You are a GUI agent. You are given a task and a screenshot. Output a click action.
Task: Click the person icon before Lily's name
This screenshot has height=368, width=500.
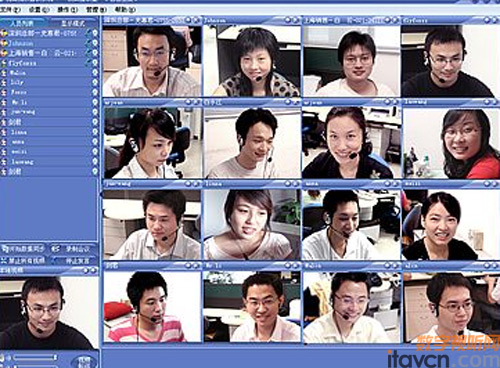(4, 82)
